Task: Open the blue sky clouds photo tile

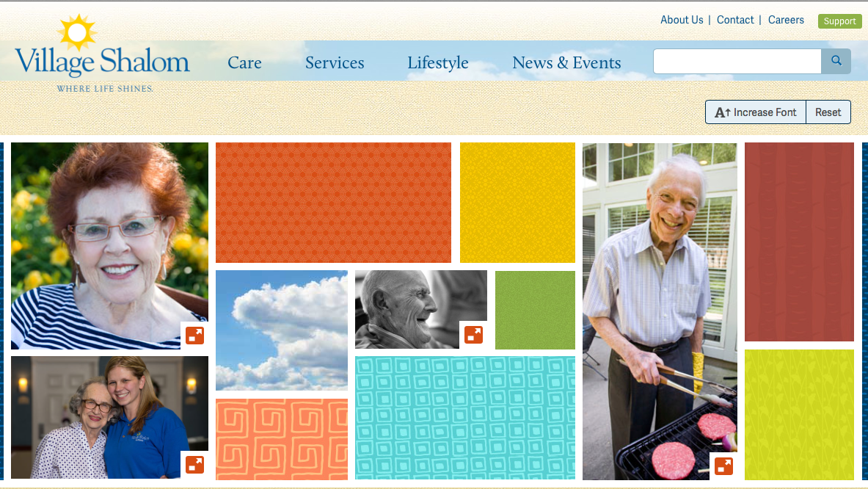Action: point(282,330)
